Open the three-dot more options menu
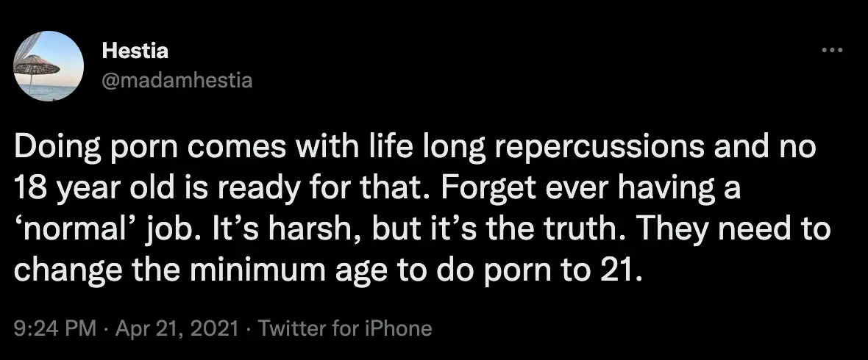The image size is (868, 360). (x=832, y=51)
